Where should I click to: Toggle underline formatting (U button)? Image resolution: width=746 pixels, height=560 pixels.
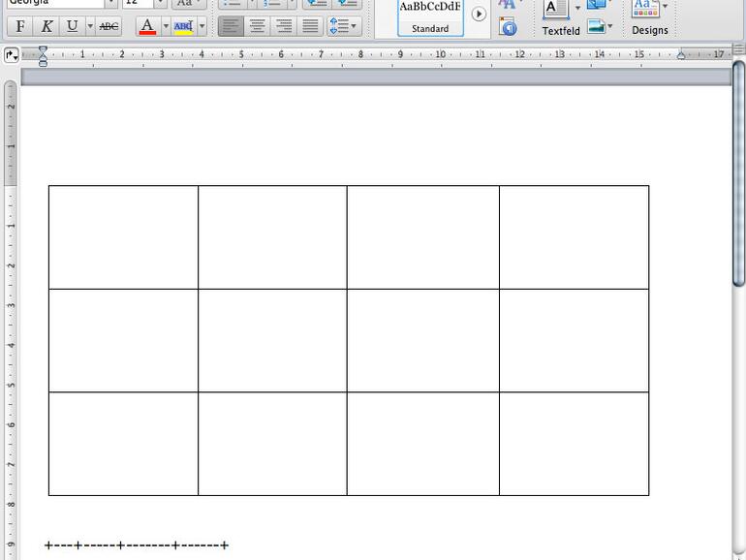point(72,26)
